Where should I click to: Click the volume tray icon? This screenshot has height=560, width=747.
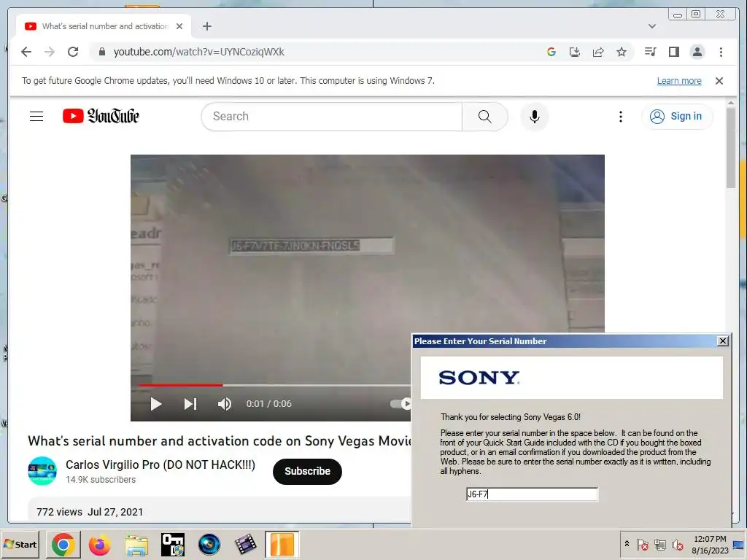click(678, 545)
